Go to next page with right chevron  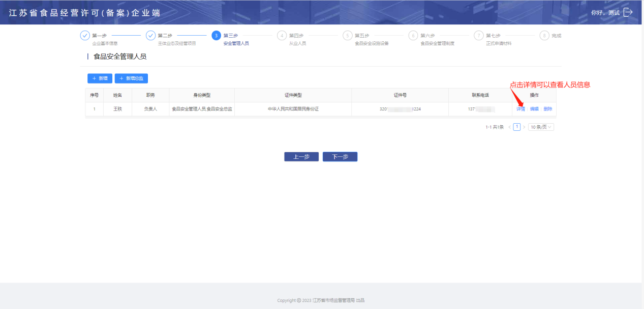pyautogui.click(x=524, y=127)
